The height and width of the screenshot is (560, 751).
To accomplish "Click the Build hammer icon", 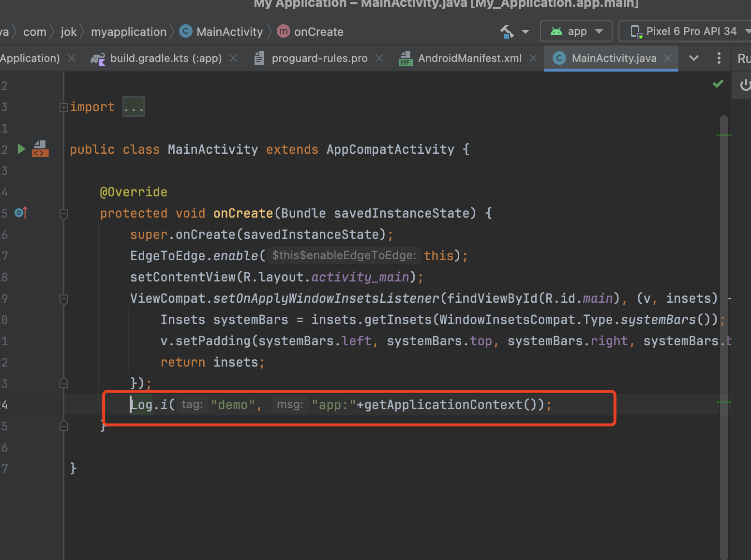I will click(x=507, y=32).
